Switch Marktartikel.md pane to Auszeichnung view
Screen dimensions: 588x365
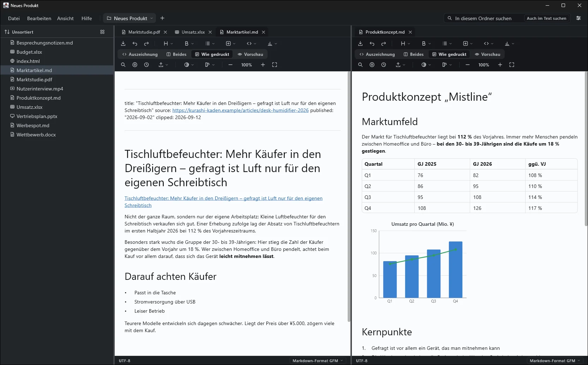(x=140, y=54)
